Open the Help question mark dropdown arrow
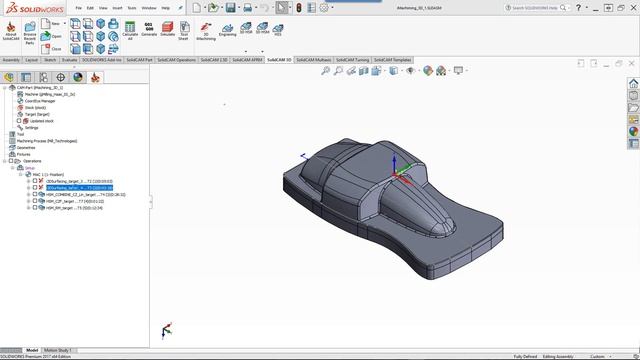 (587, 7)
